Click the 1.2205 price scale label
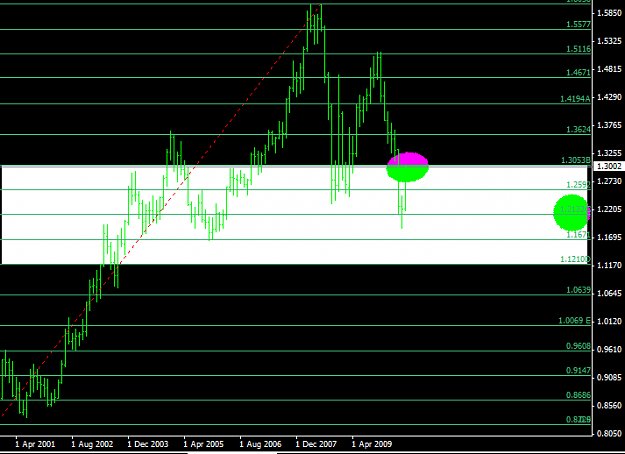 609,209
